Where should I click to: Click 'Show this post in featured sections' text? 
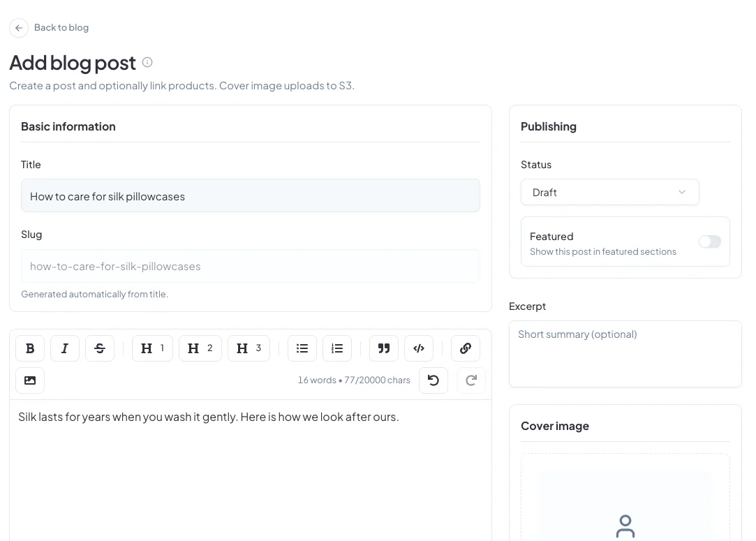603,252
